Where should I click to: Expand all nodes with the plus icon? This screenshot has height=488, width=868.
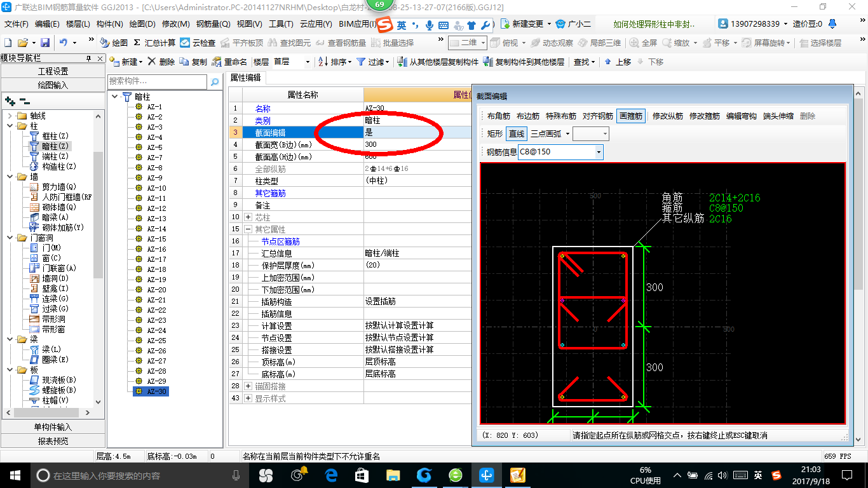coord(10,101)
